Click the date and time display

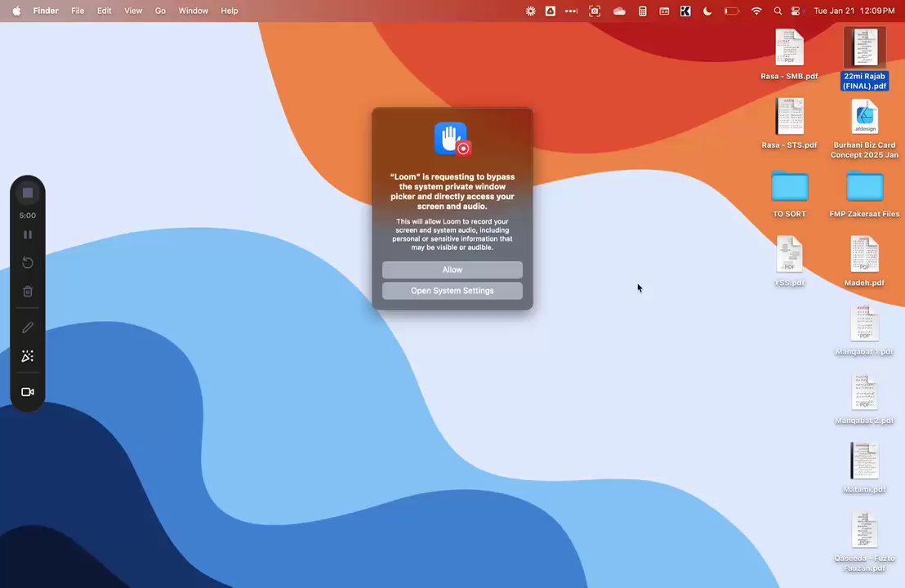(x=854, y=11)
